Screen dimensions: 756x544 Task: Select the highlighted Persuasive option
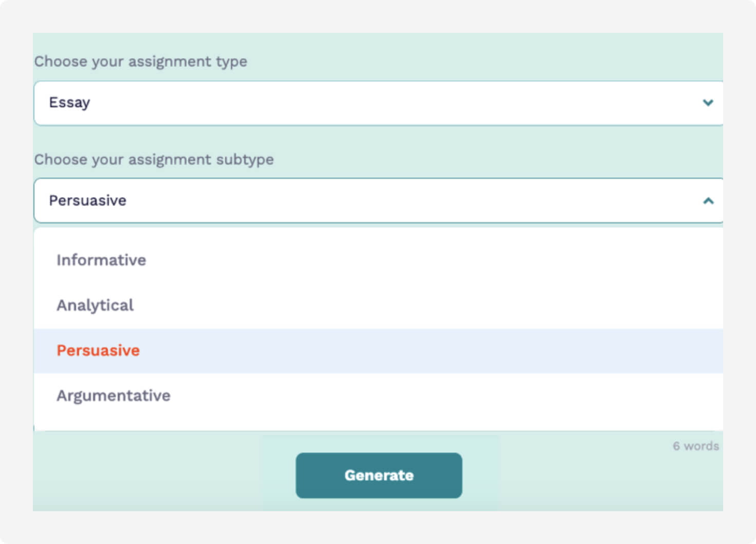pos(98,350)
